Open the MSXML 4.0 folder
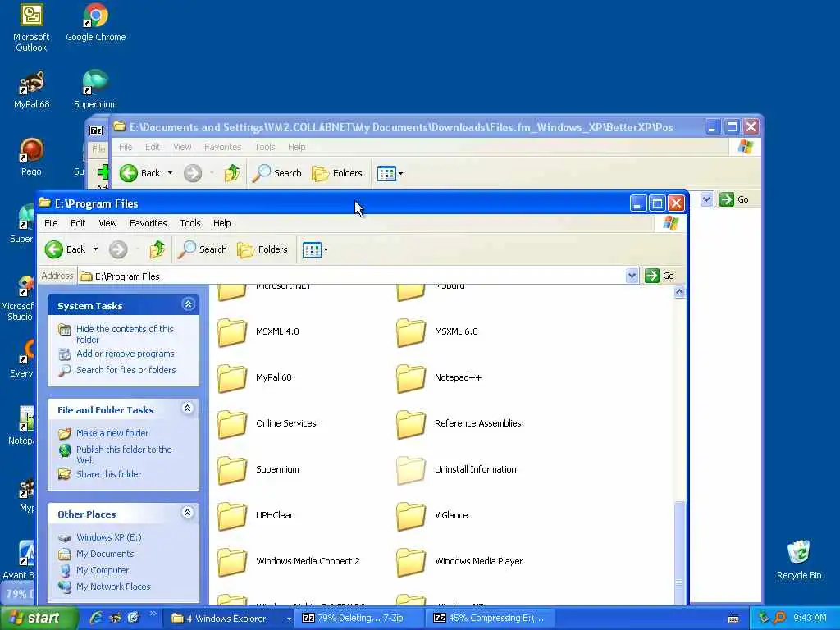Image resolution: width=840 pixels, height=630 pixels. tap(258, 331)
